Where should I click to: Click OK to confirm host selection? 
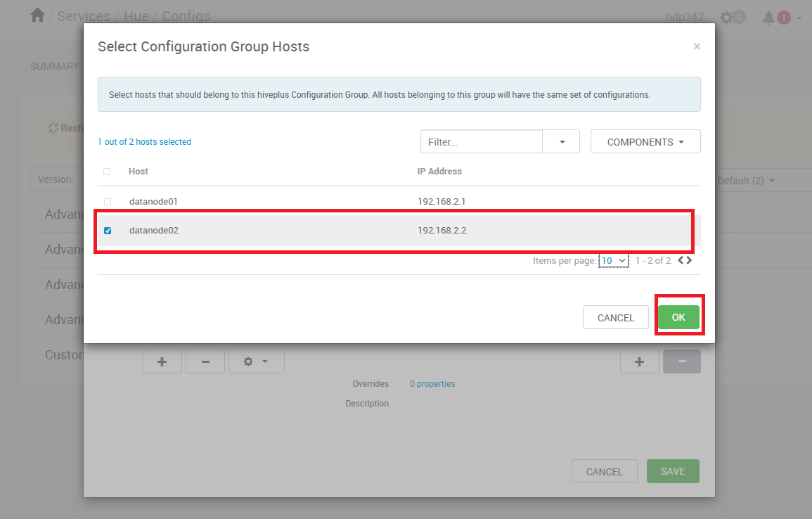tap(678, 317)
